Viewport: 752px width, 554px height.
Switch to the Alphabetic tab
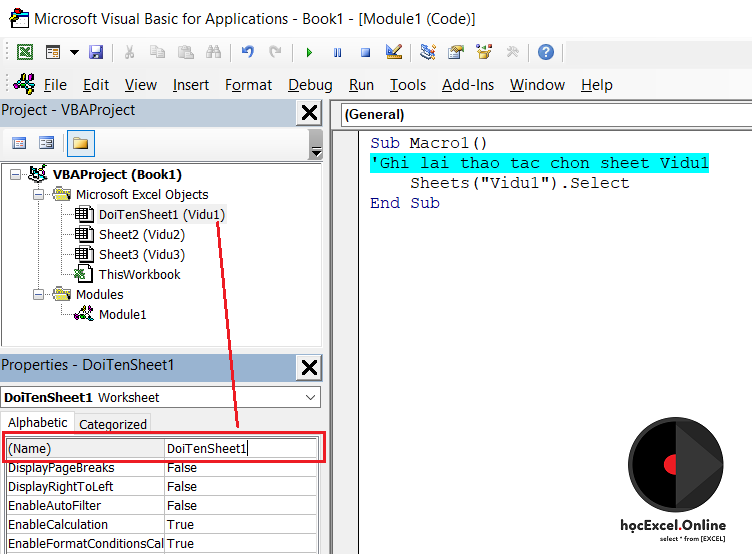pyautogui.click(x=37, y=423)
